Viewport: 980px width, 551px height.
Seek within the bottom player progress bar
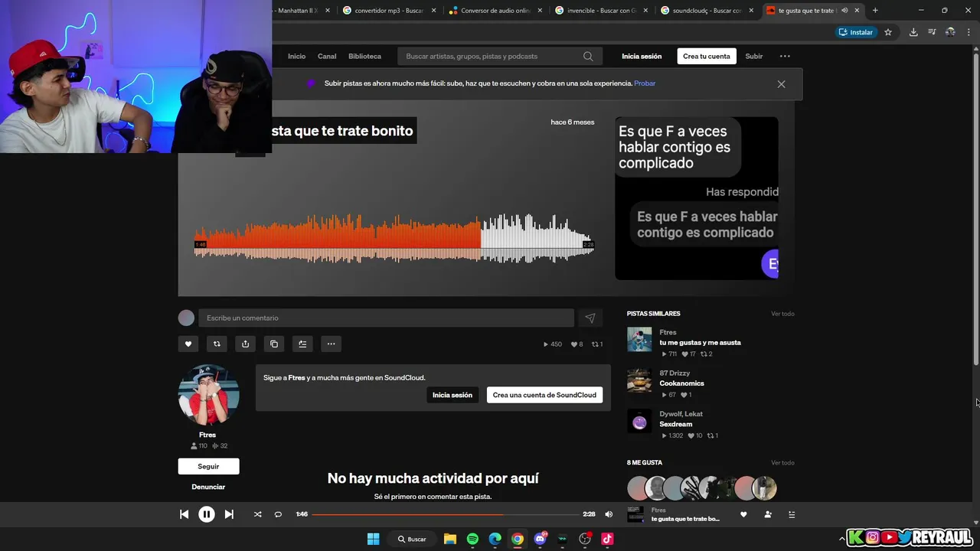[445, 514]
